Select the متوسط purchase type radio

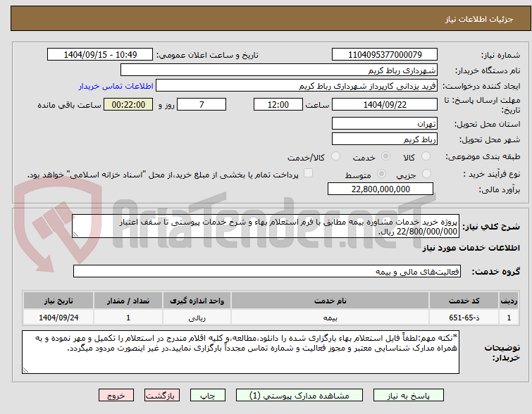coord(382,174)
